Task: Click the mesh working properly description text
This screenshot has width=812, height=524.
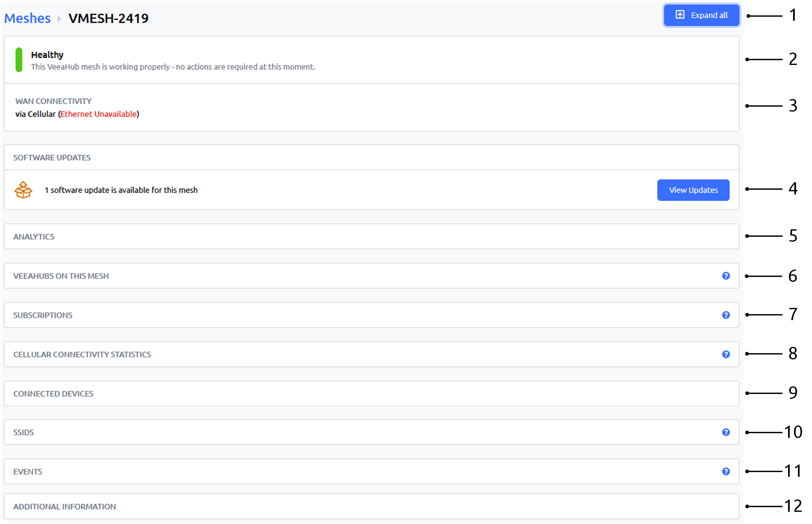Action: point(173,67)
